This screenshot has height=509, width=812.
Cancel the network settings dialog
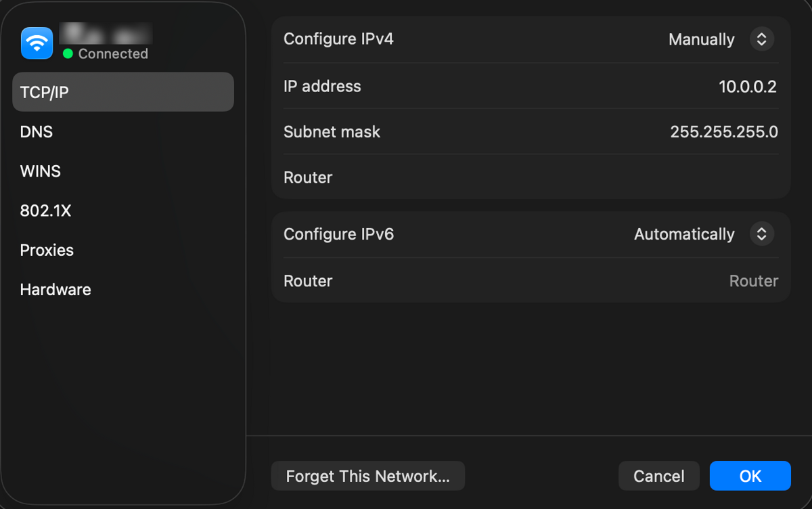[x=658, y=476]
